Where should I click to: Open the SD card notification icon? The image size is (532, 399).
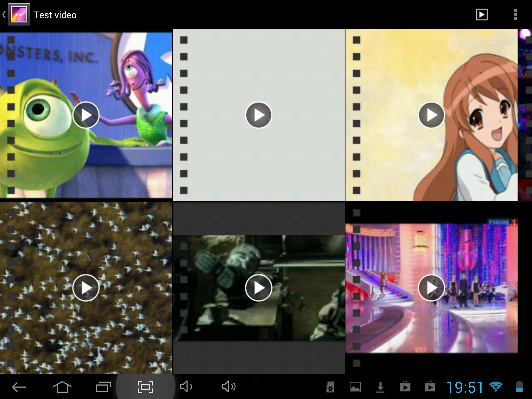330,387
